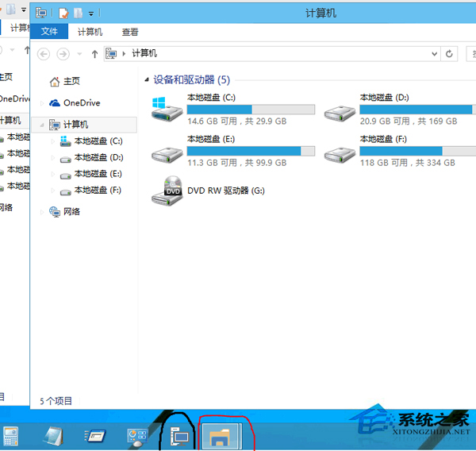This screenshot has height=451, width=476.
Task: Open the 查看 ribbon tab
Action: click(x=130, y=32)
